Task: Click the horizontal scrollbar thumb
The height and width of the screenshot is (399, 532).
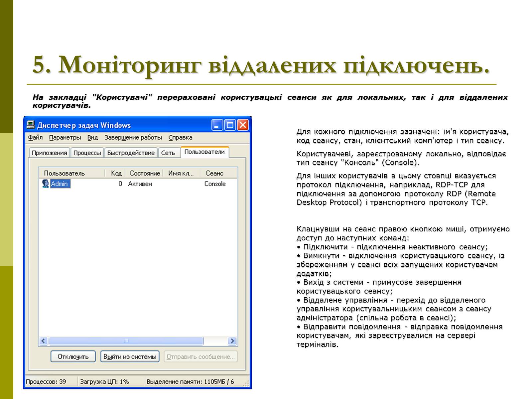Action: point(126,341)
